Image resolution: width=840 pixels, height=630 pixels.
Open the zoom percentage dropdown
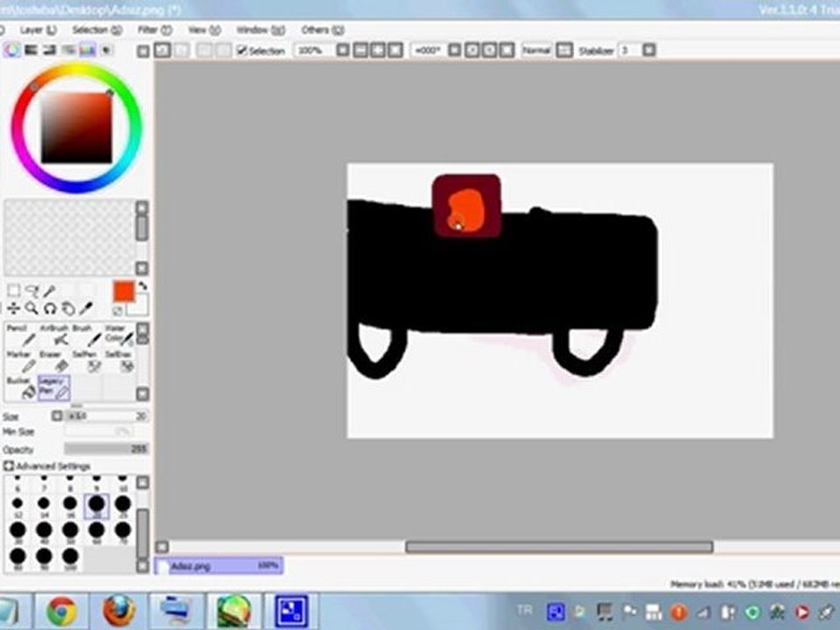(x=343, y=51)
